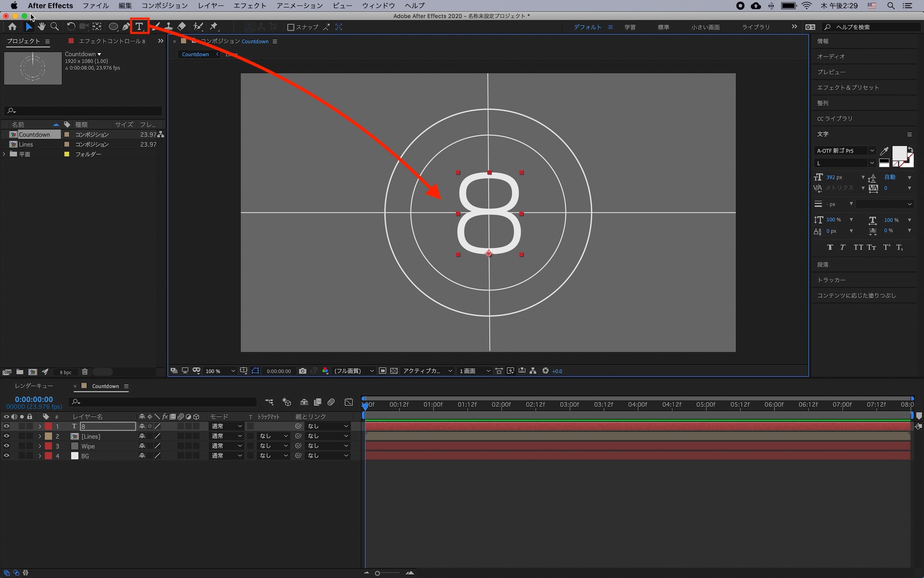Image resolution: width=924 pixels, height=578 pixels.
Task: Toggle visibility of the BG layer
Action: pyautogui.click(x=6, y=456)
